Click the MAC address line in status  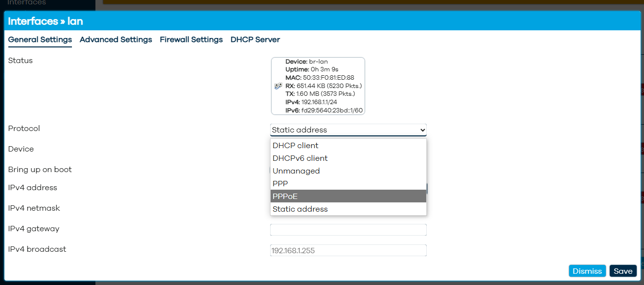320,78
